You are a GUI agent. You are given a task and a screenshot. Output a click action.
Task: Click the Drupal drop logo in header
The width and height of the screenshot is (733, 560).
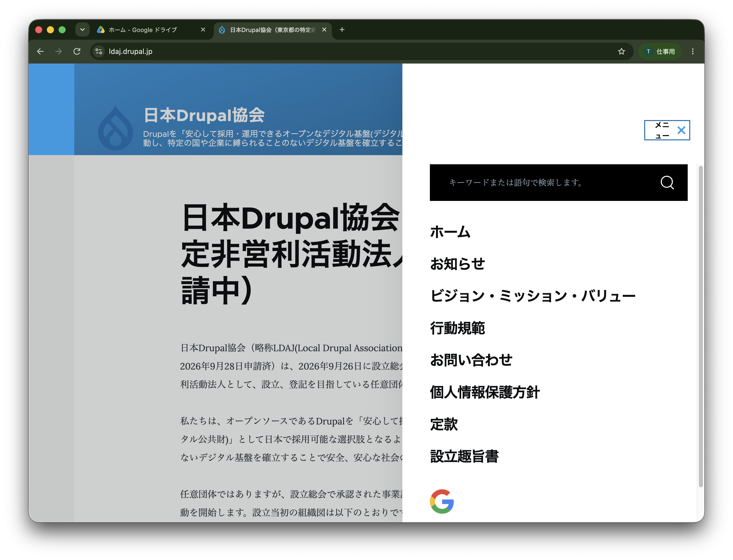click(x=116, y=128)
